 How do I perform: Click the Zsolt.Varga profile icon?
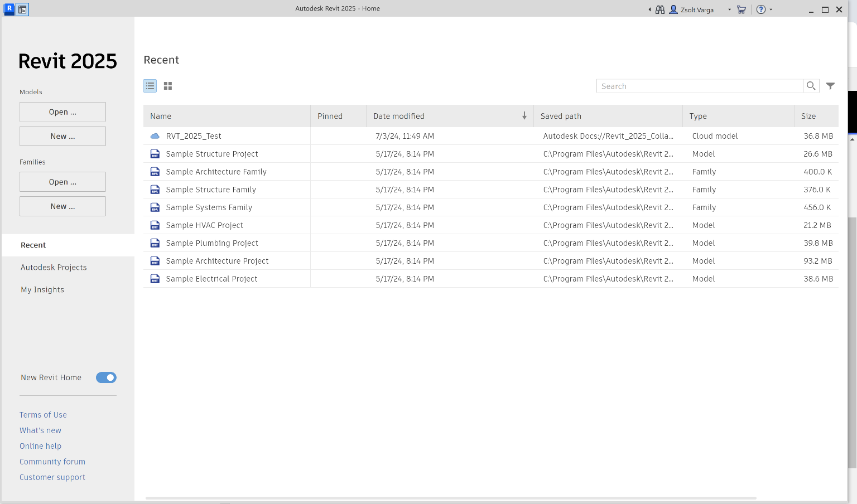(673, 9)
